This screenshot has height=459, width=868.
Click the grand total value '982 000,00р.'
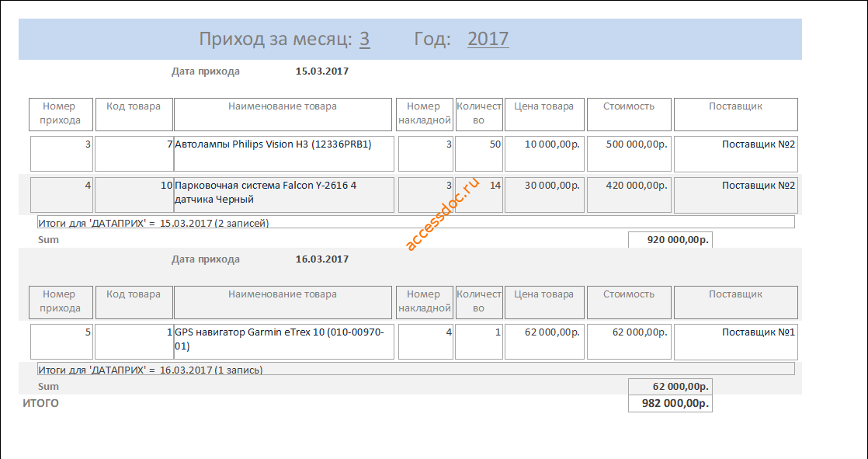click(x=670, y=404)
